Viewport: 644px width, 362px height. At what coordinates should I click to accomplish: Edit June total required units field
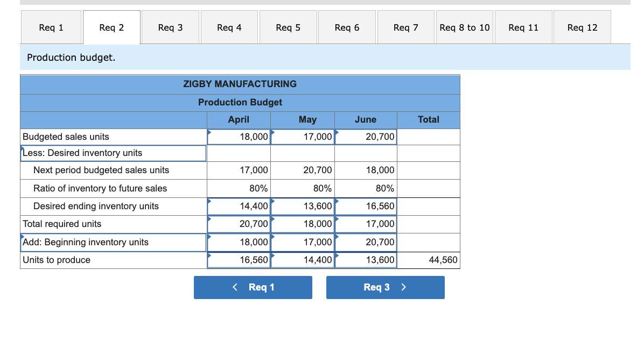point(366,224)
